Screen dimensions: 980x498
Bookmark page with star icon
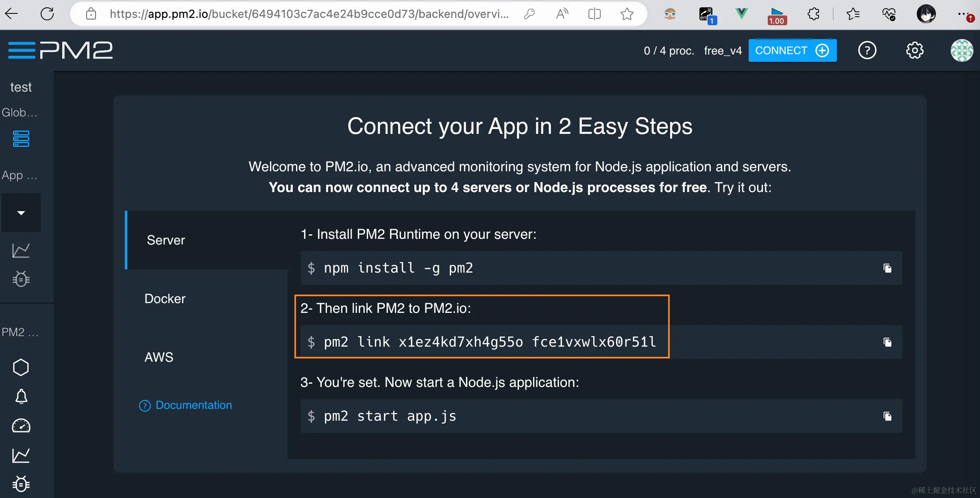[x=627, y=14]
